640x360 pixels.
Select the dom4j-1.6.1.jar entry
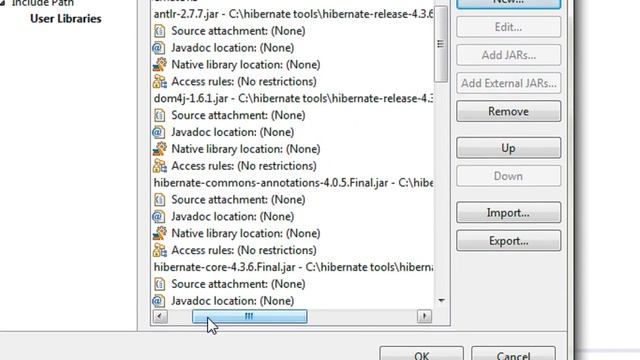point(293,99)
